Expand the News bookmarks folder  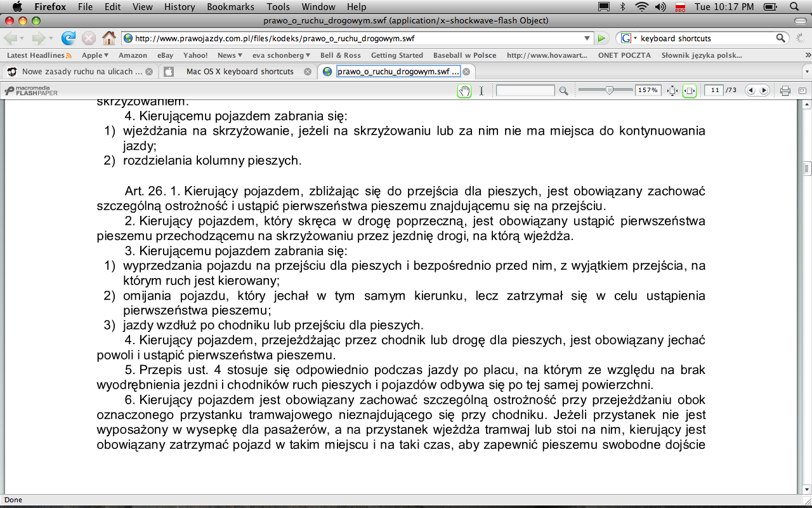coord(229,55)
